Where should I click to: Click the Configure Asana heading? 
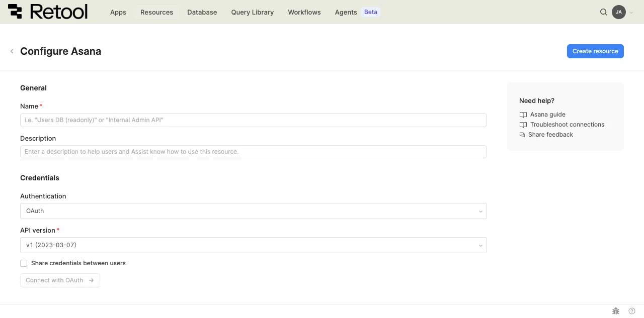coord(60,51)
